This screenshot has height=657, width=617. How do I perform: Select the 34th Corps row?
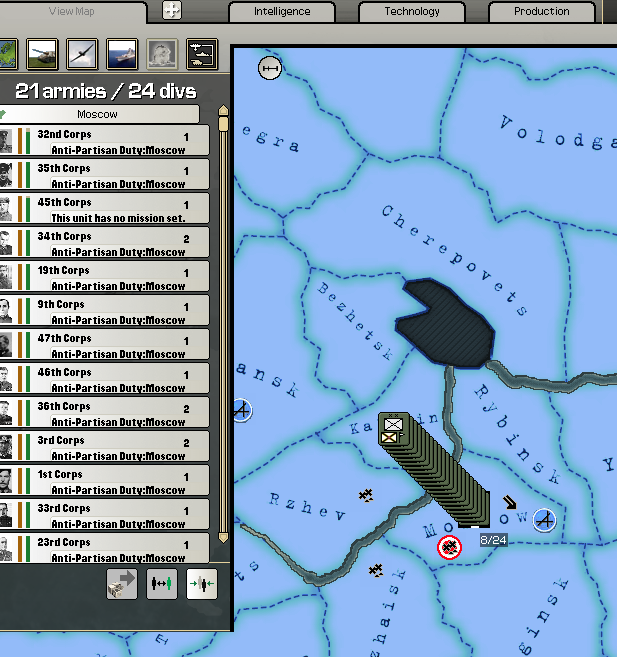[104, 243]
